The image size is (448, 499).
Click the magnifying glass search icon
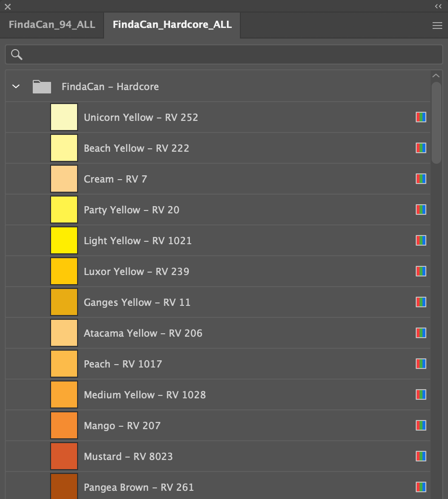(x=16, y=54)
